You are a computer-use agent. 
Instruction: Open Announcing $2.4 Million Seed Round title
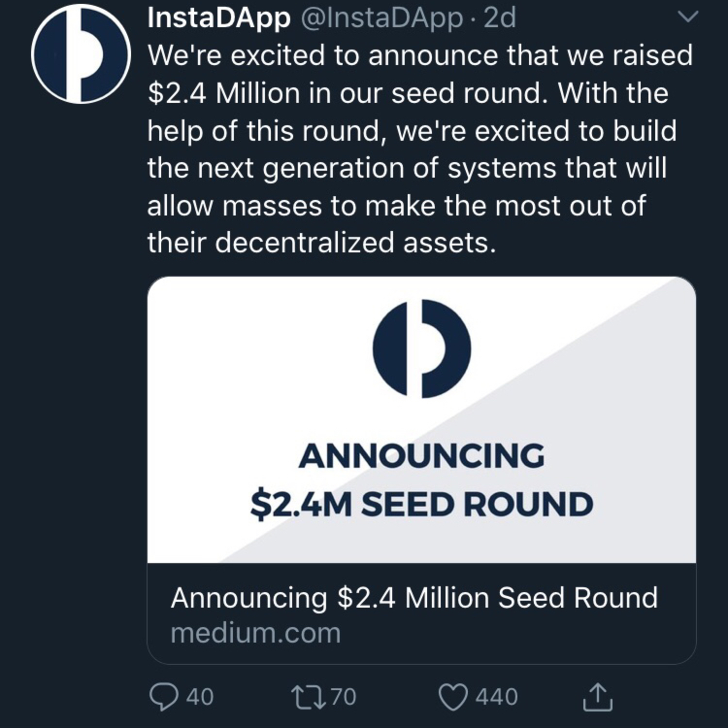click(414, 598)
